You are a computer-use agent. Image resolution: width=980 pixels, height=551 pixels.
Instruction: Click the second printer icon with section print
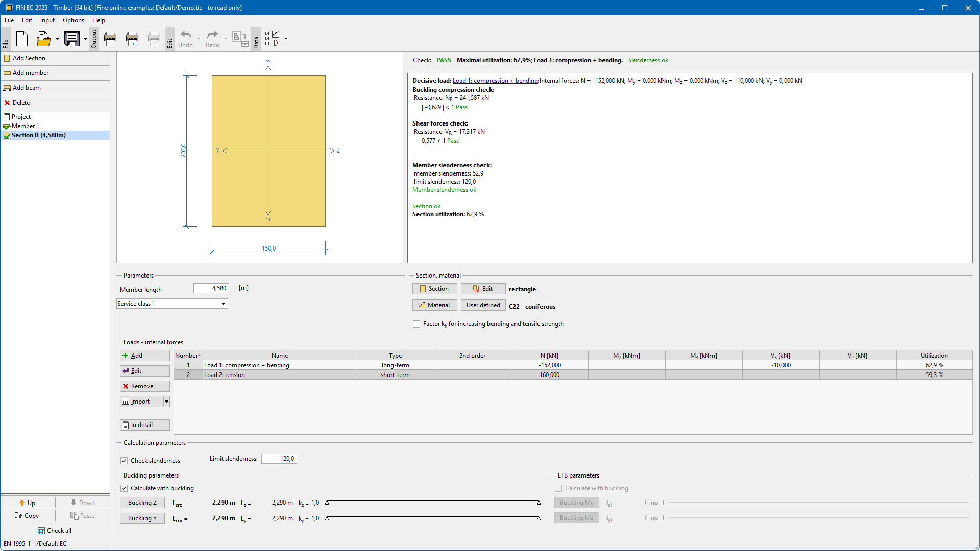tap(132, 39)
